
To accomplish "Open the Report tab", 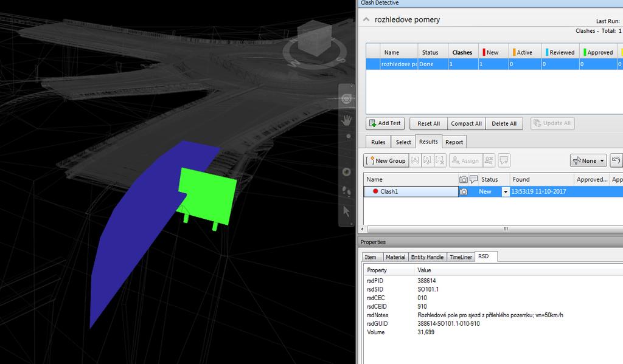I will point(454,142).
